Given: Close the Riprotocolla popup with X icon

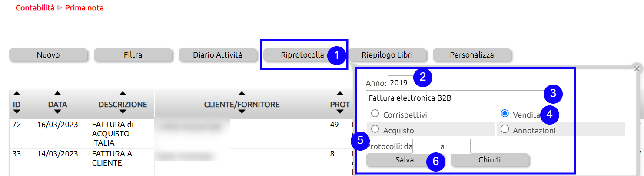Looking at the screenshot, I should click(x=637, y=68).
